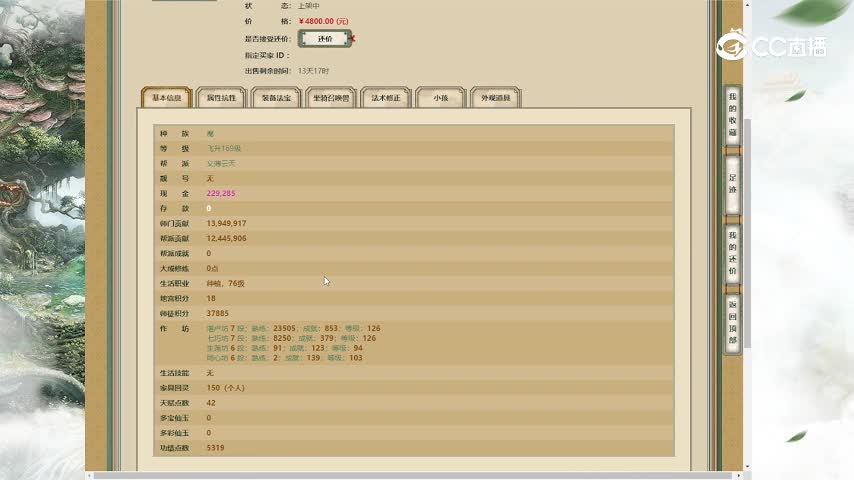This screenshot has height=480, width=854.
Task: Open 我的还价 sidebar button
Action: [x=733, y=252]
